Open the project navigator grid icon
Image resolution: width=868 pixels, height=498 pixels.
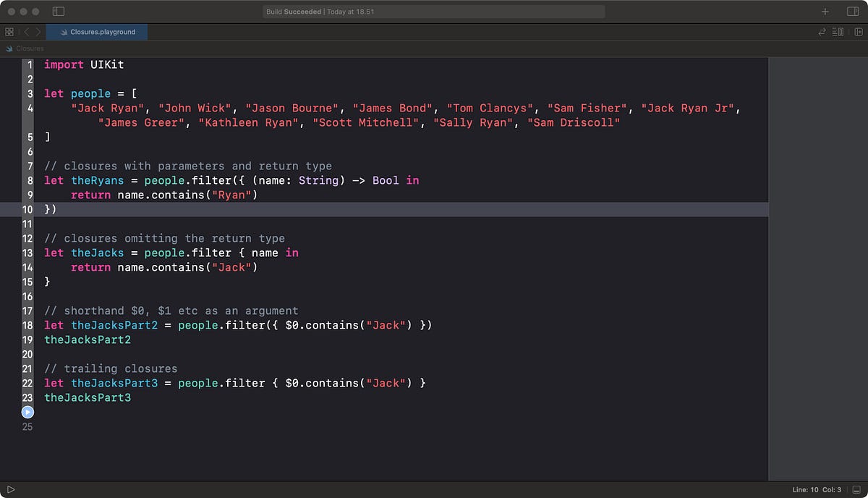tap(9, 32)
